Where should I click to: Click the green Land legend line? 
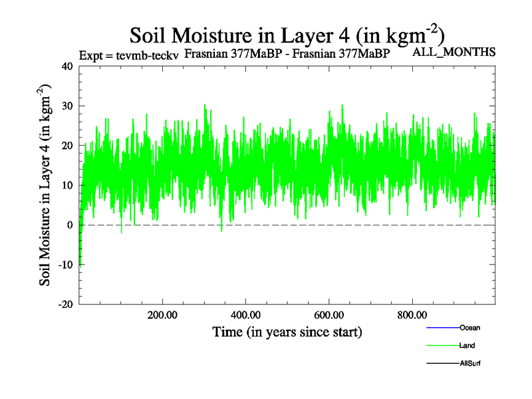tap(442, 346)
